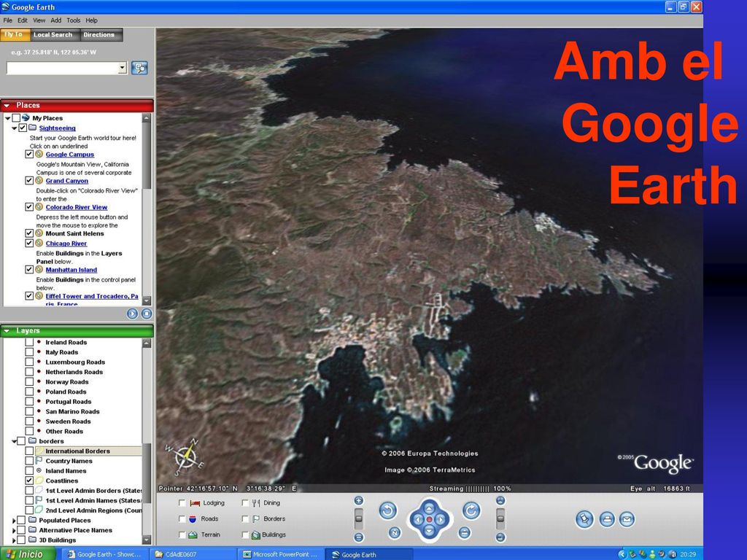The width and height of the screenshot is (747, 560).
Task: Click the Inicio start button
Action: coord(28,554)
